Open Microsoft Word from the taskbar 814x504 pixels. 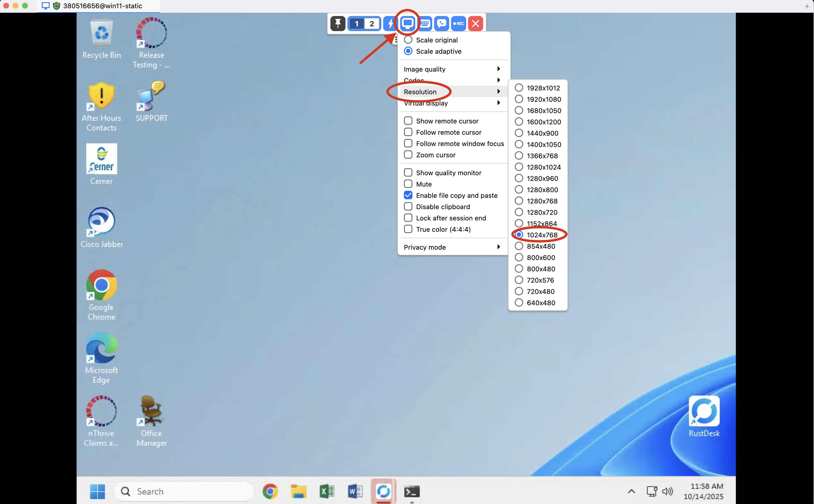(x=354, y=491)
